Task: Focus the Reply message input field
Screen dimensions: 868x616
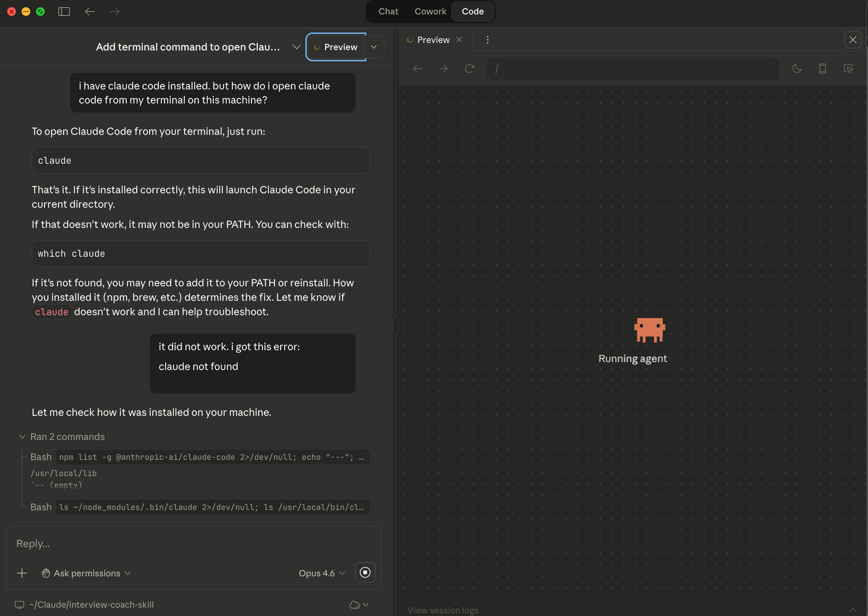Action: pyautogui.click(x=193, y=544)
